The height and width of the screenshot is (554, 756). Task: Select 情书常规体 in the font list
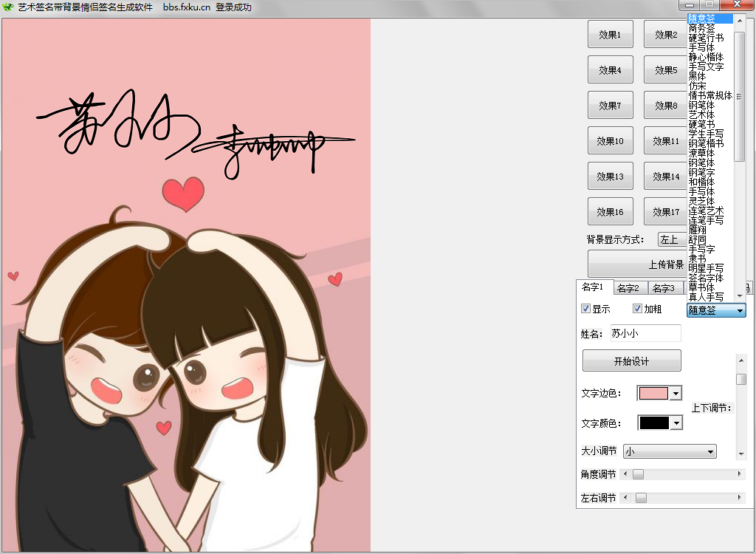click(710, 95)
